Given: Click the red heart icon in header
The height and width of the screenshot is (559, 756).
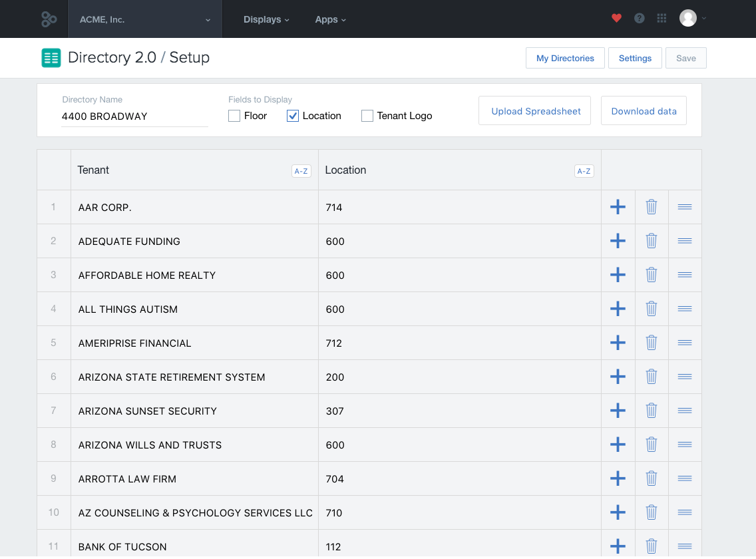Looking at the screenshot, I should pyautogui.click(x=616, y=19).
